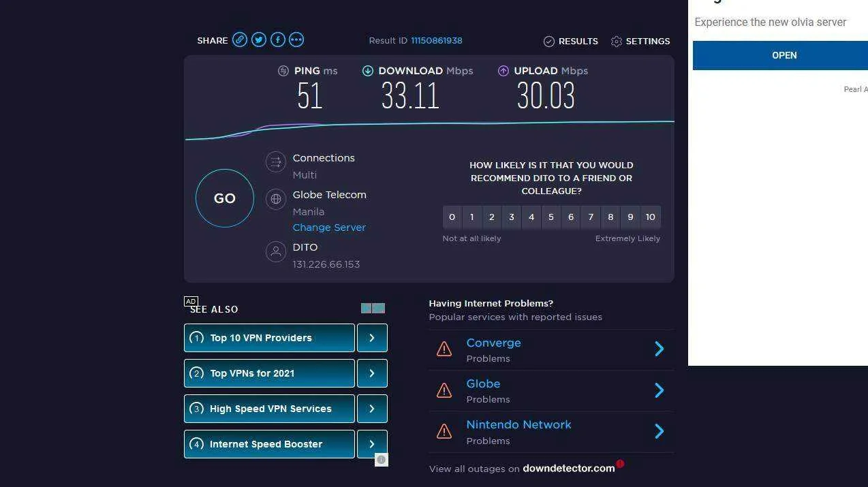Screen dimensions: 868x487
Task: Rate recommendation score 10
Action: (651, 217)
